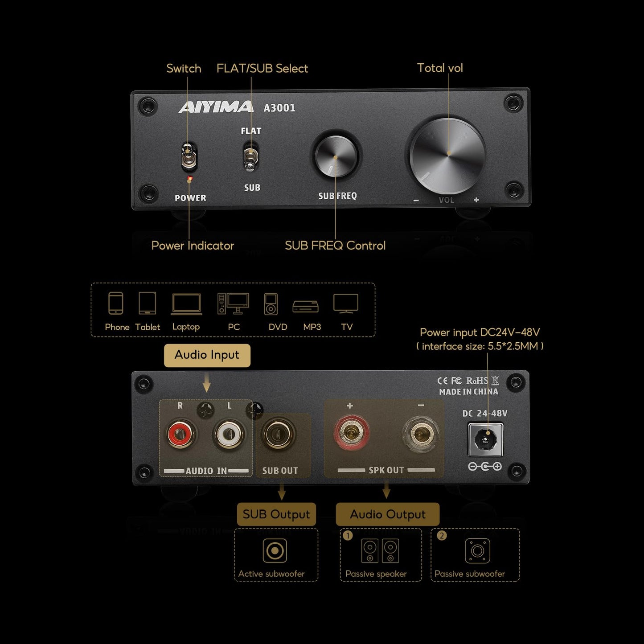Screen dimensions: 644x644
Task: Click the Active subwoofer icon
Action: pos(275,551)
